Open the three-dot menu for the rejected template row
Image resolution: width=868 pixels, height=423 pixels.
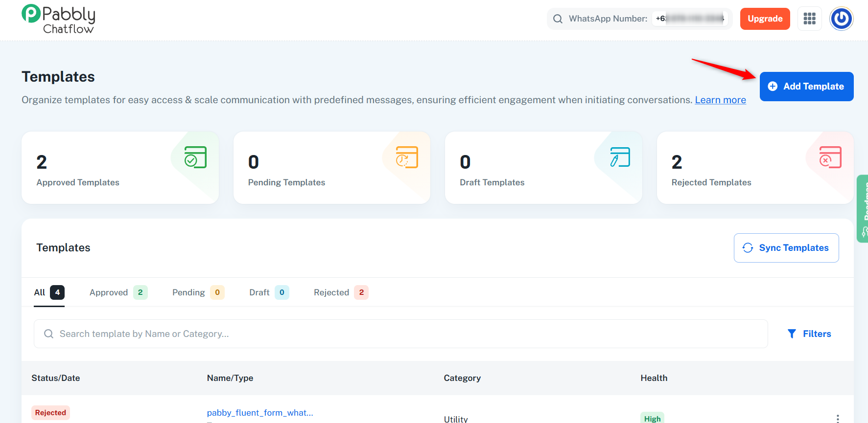point(838,418)
